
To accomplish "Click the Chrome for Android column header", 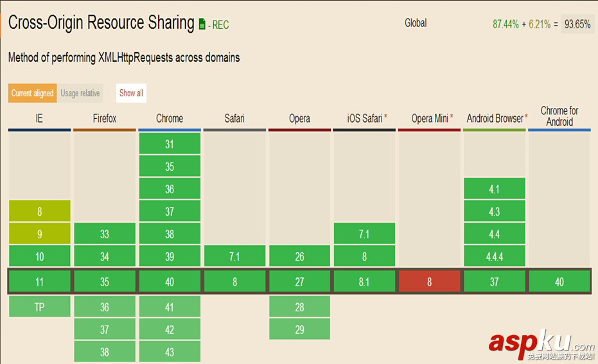I will (559, 116).
